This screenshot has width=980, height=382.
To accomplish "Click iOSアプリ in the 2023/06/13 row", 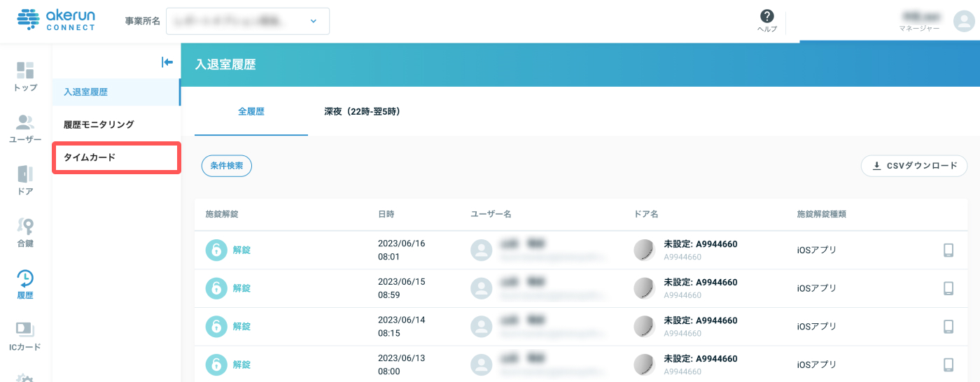I will click(817, 365).
